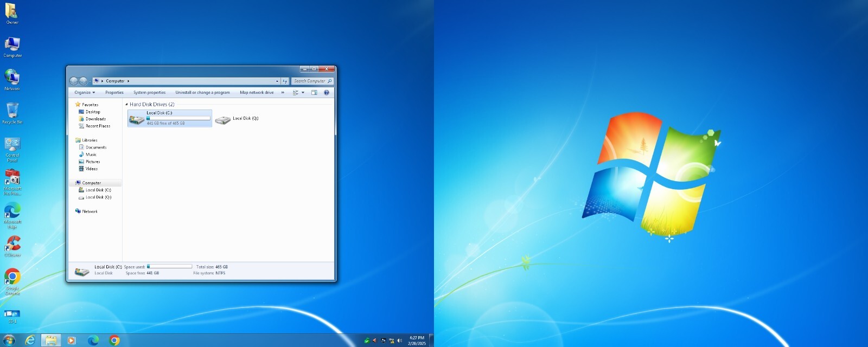The width and height of the screenshot is (868, 347).
Task: Click the Back arrow in Explorer
Action: (74, 81)
